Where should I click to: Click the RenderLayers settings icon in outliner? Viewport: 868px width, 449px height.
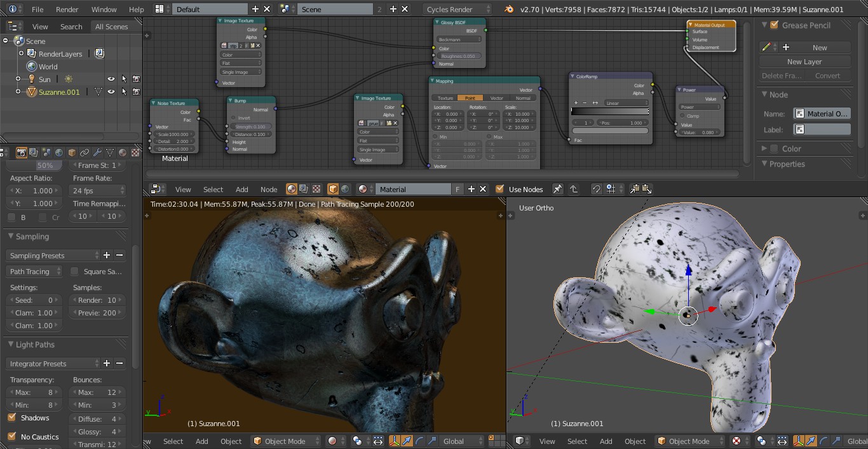[x=100, y=53]
